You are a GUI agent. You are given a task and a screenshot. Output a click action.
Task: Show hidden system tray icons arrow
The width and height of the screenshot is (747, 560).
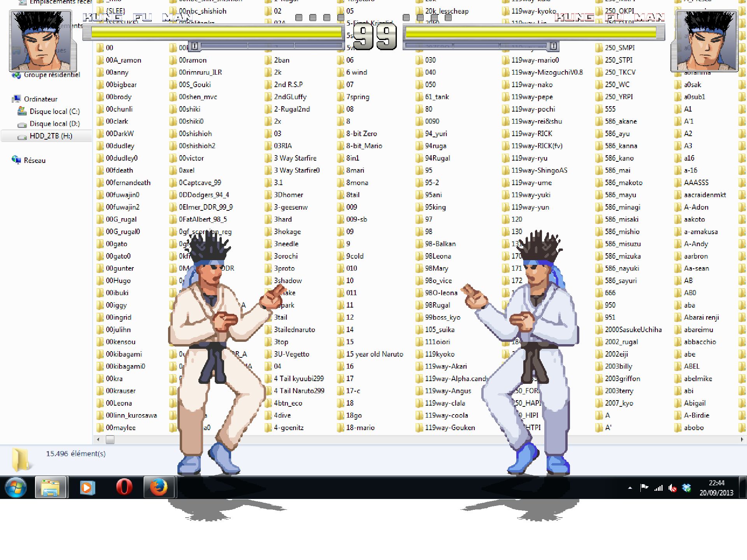pos(630,488)
